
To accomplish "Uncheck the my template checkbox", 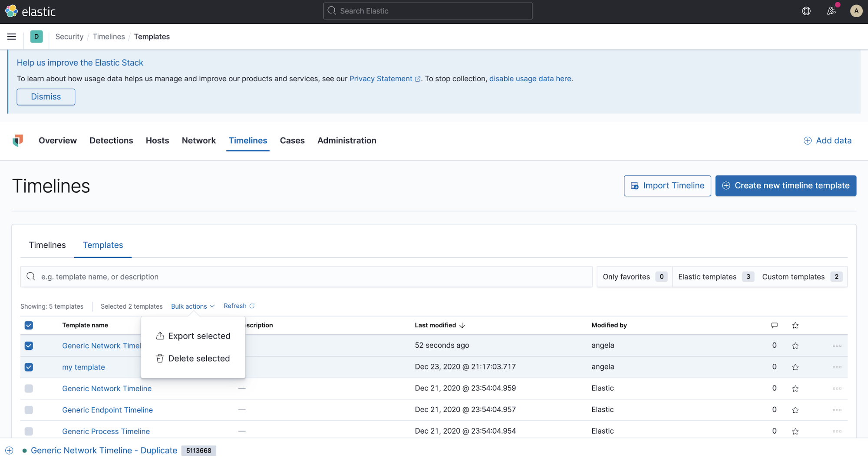I will 29,367.
